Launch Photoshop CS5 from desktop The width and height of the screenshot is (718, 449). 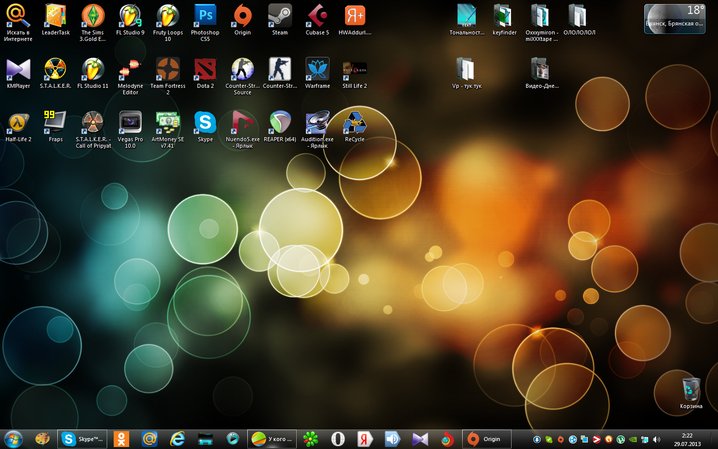tap(205, 23)
